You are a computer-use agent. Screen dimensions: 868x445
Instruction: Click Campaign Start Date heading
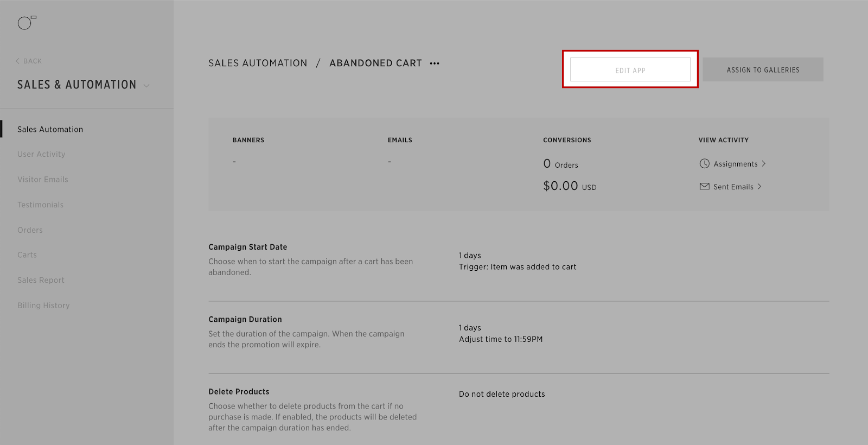tap(247, 247)
